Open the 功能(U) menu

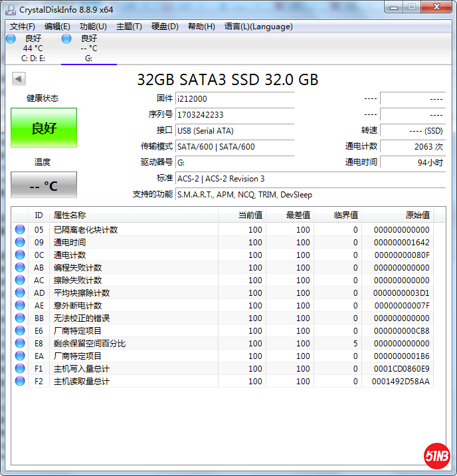93,27
